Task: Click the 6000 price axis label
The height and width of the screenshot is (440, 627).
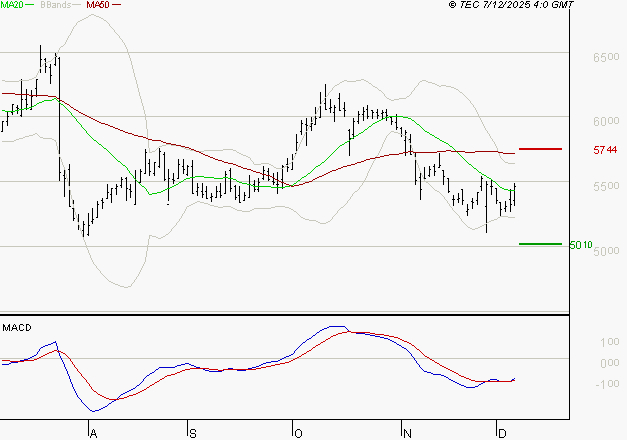Action: (x=606, y=122)
